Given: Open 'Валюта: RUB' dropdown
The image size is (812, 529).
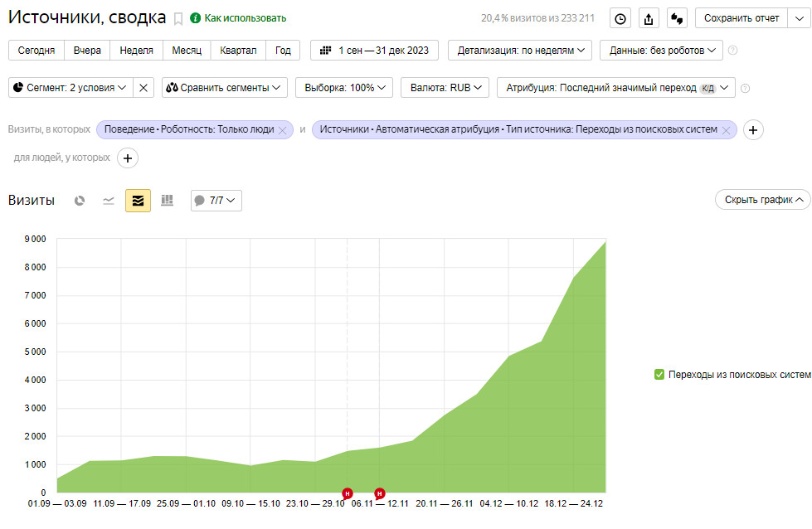Looking at the screenshot, I should (445, 88).
